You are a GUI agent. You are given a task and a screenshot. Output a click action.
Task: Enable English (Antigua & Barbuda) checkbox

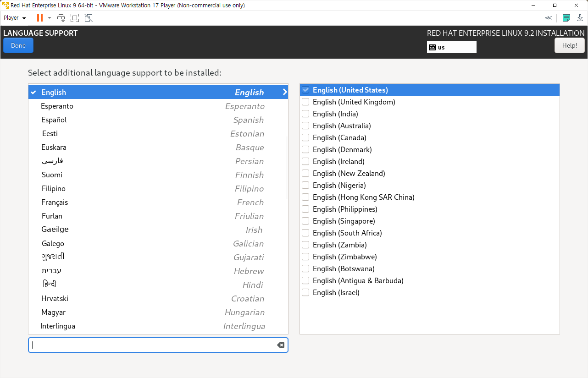(x=305, y=280)
